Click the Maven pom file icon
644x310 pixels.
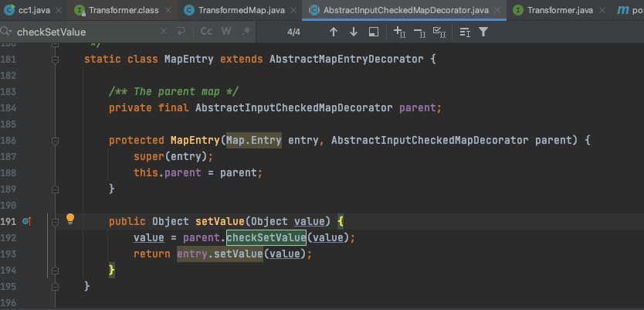pyautogui.click(x=623, y=10)
